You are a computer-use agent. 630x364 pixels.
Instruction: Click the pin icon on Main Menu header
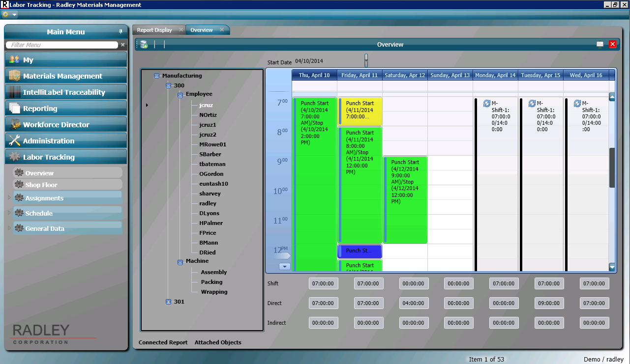pos(120,32)
